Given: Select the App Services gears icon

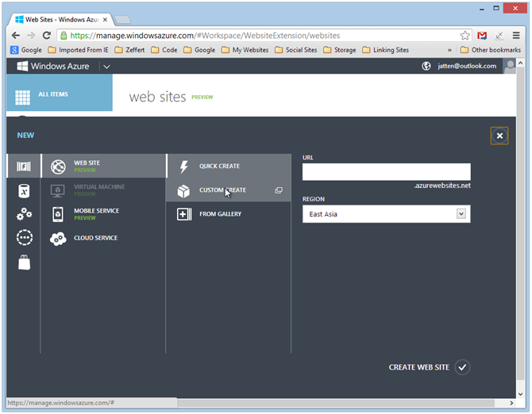Looking at the screenshot, I should pyautogui.click(x=24, y=214).
